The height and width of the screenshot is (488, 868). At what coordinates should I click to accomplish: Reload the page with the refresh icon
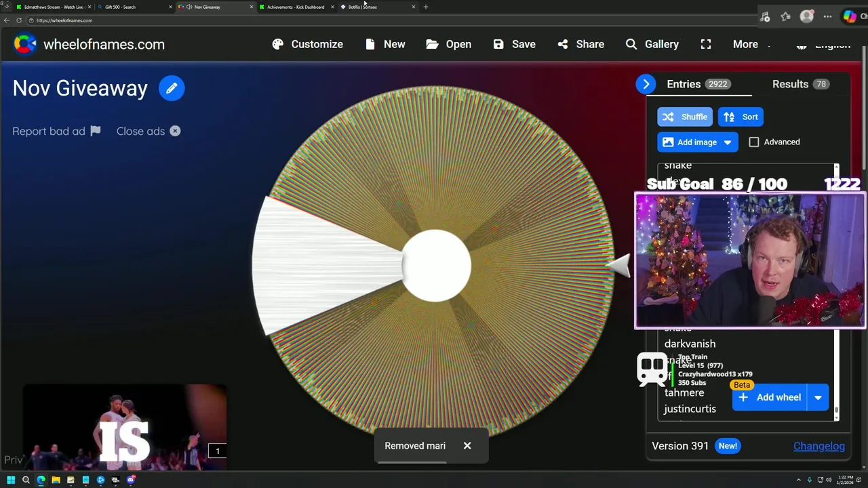(19, 20)
